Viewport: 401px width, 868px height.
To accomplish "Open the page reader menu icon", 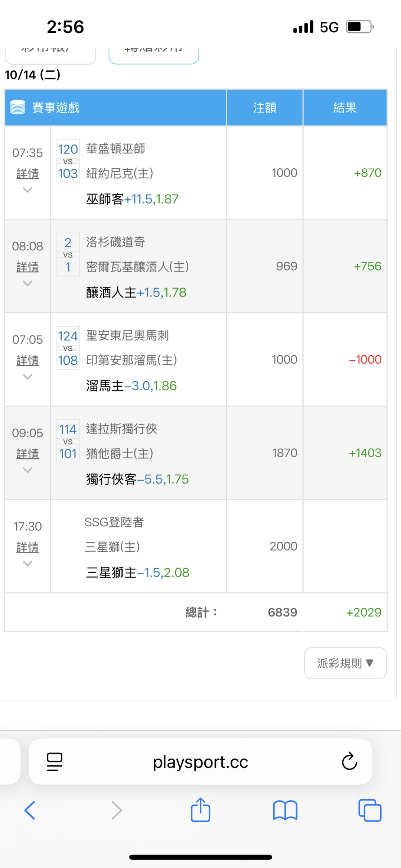I will tap(55, 761).
